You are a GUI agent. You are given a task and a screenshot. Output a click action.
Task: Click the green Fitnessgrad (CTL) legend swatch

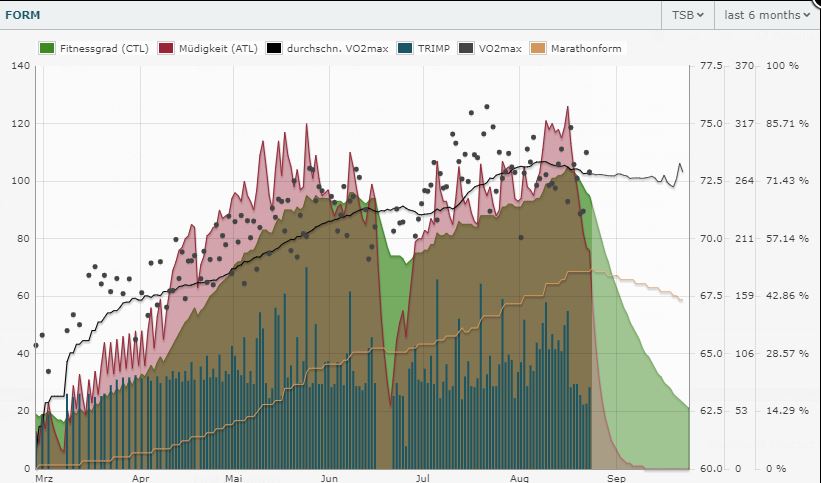coord(47,47)
